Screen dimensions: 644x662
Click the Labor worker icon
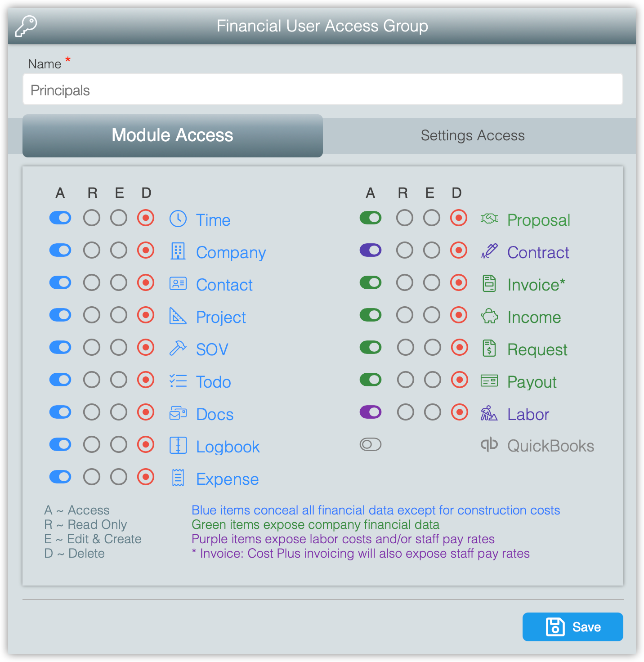[489, 413]
